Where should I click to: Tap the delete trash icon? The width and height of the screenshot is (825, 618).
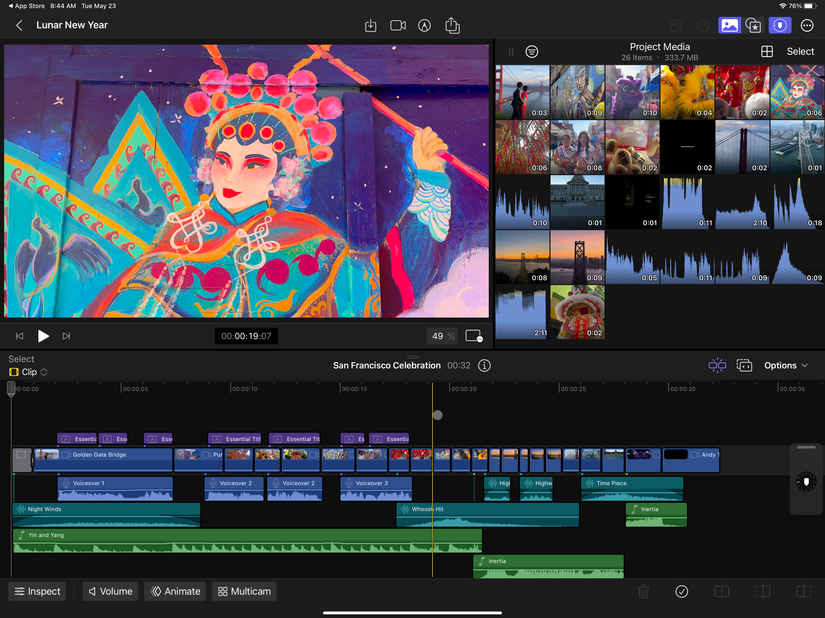point(643,592)
